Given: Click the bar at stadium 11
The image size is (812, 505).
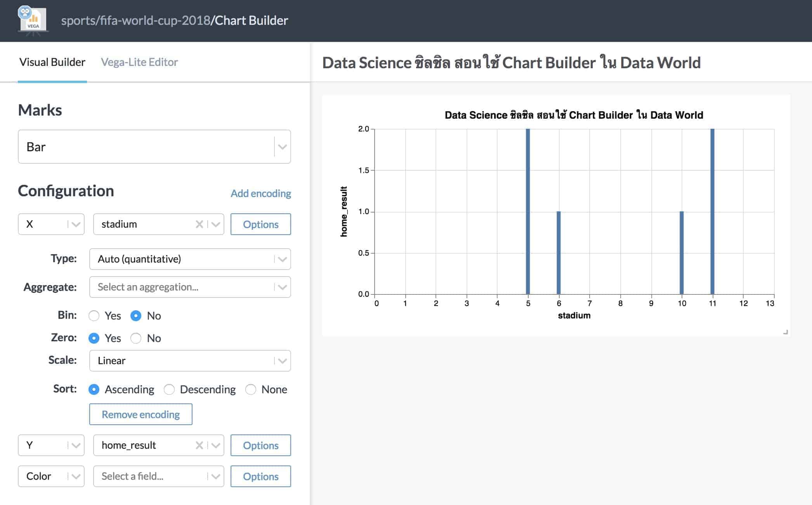Looking at the screenshot, I should (712, 211).
